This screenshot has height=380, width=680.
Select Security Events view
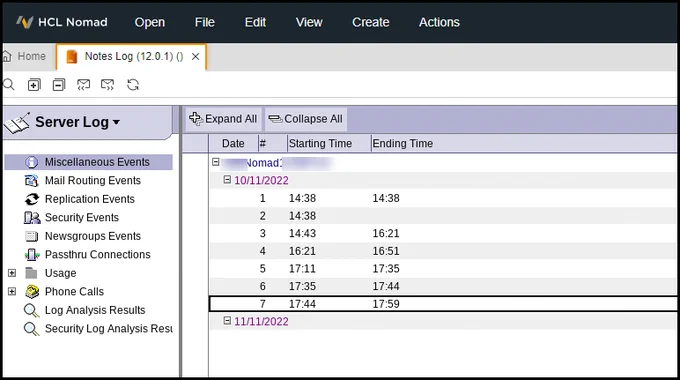pos(82,217)
